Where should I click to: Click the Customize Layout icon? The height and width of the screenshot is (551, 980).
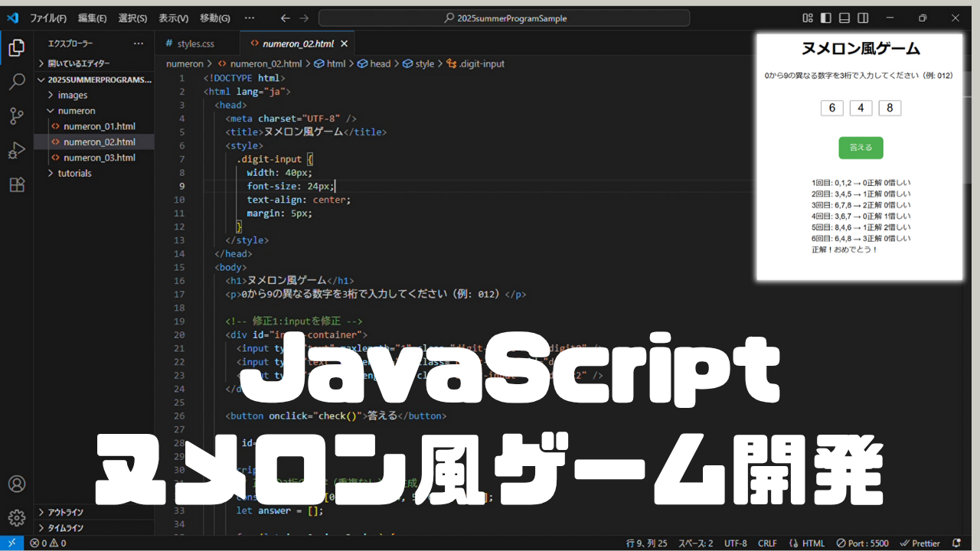pos(808,18)
